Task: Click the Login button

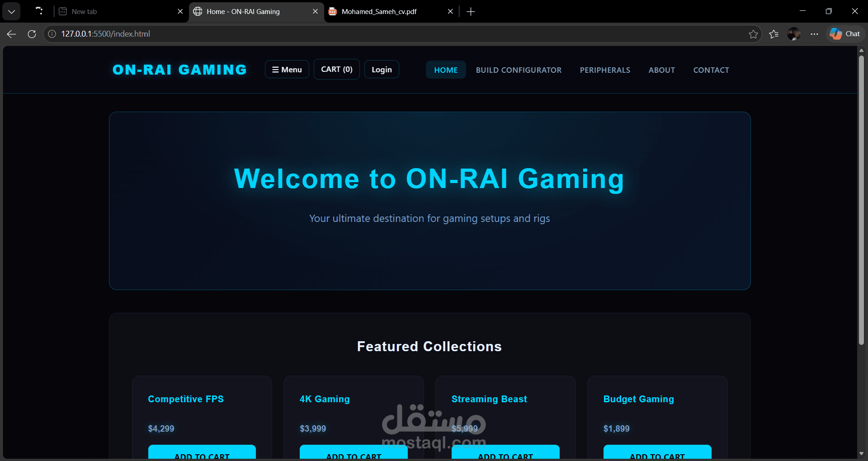Action: coord(382,70)
